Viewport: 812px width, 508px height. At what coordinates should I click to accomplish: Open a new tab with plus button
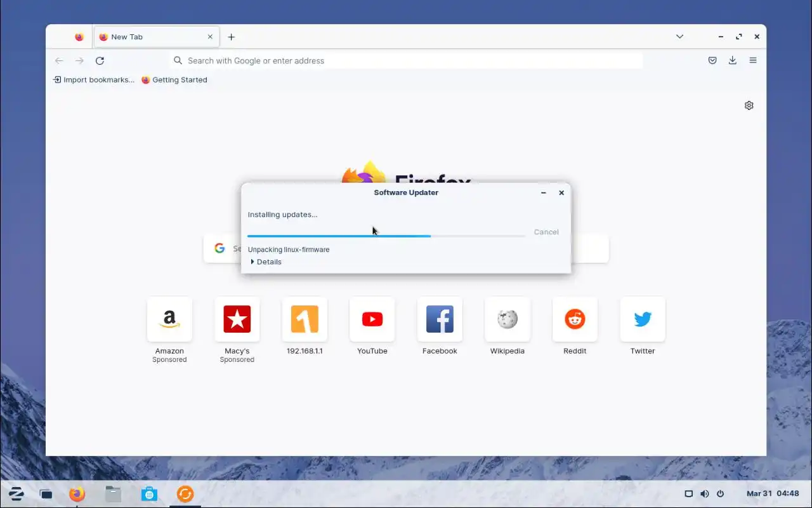232,37
